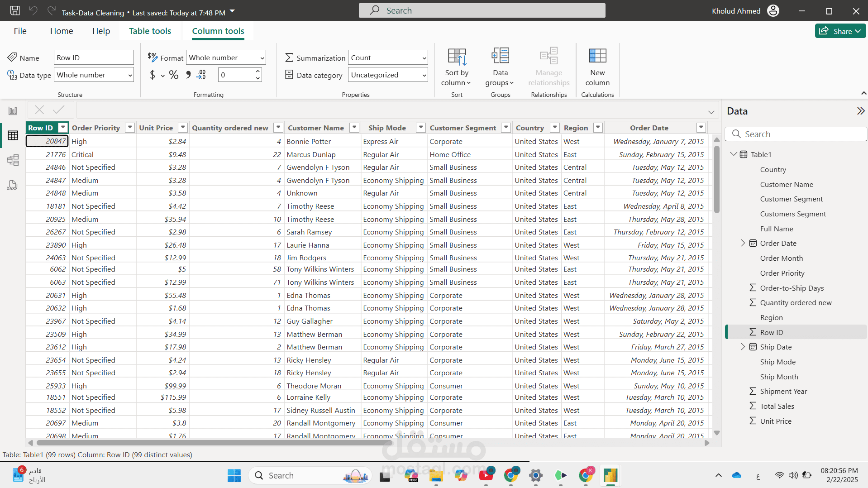This screenshot has width=868, height=488.
Task: Open File Explorer icon in taskbar
Action: click(x=436, y=475)
